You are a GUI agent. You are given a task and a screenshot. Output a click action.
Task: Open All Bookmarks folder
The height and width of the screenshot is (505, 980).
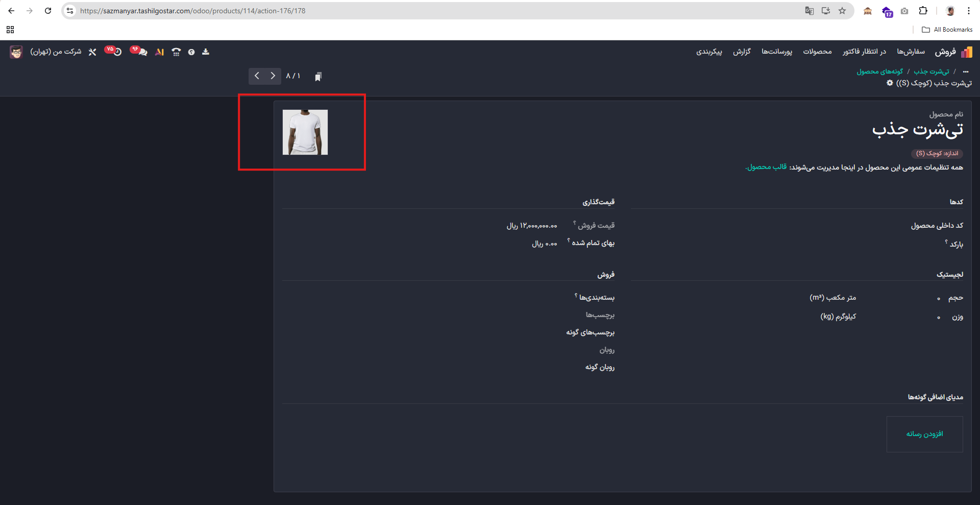click(x=947, y=30)
